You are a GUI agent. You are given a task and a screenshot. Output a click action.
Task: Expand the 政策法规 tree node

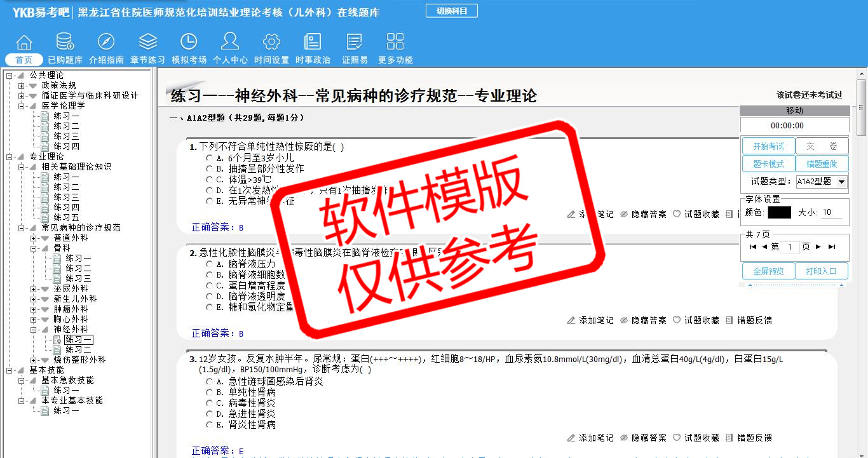pos(22,86)
